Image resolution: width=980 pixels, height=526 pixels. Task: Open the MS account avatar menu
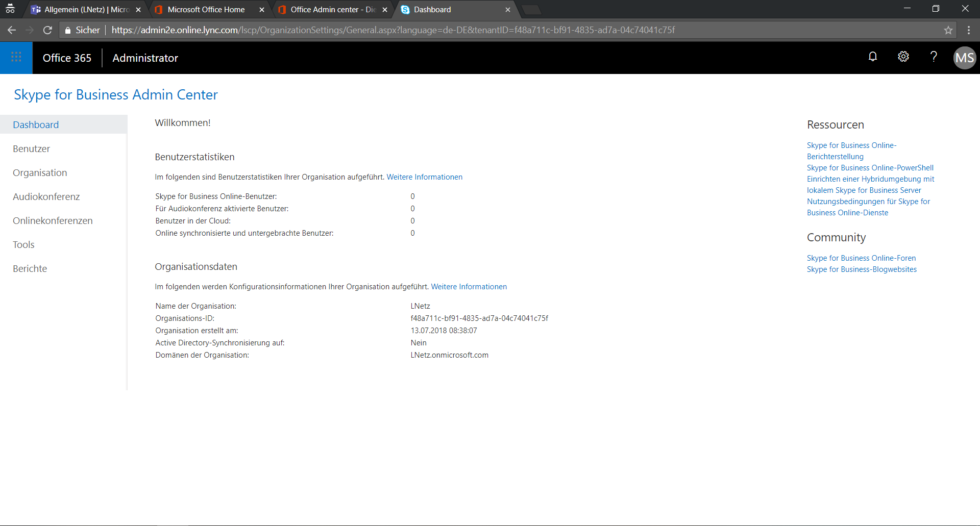[x=964, y=58]
